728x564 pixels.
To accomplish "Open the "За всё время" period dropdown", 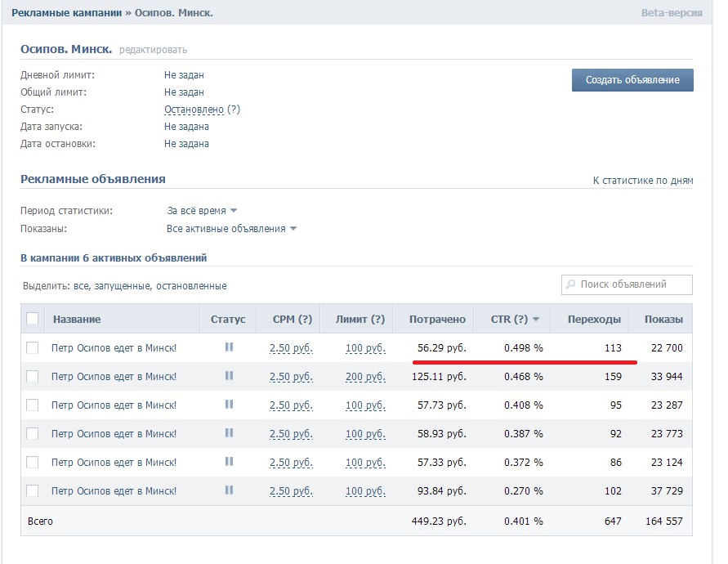I will click(x=202, y=211).
